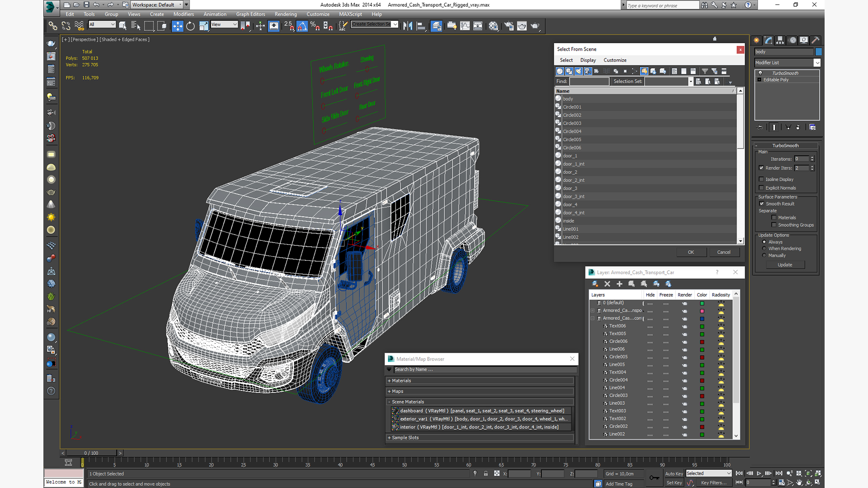Viewport: 868px width, 488px height.
Task: Open Workspace Default dropdown
Action: pos(181,5)
